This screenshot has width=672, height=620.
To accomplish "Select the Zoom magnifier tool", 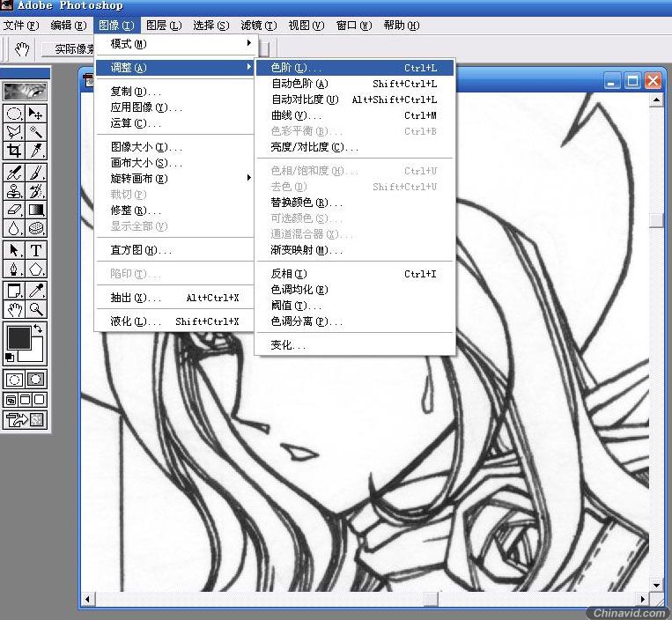I will [35, 309].
